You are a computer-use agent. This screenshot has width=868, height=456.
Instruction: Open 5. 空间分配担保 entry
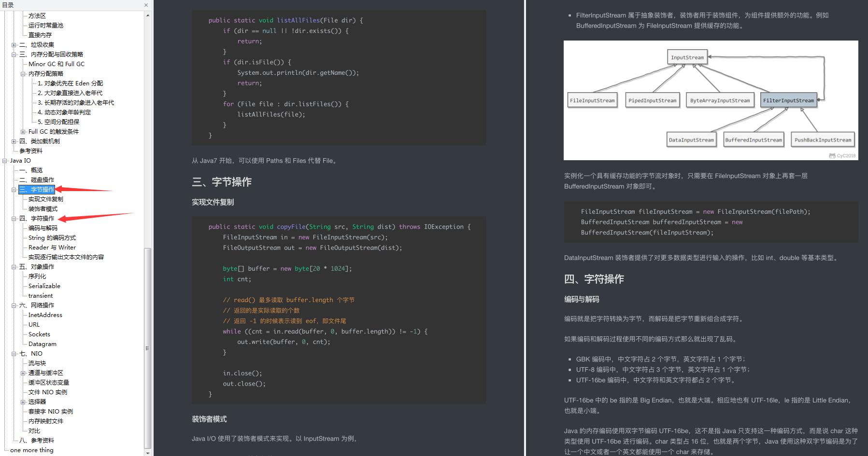(58, 122)
